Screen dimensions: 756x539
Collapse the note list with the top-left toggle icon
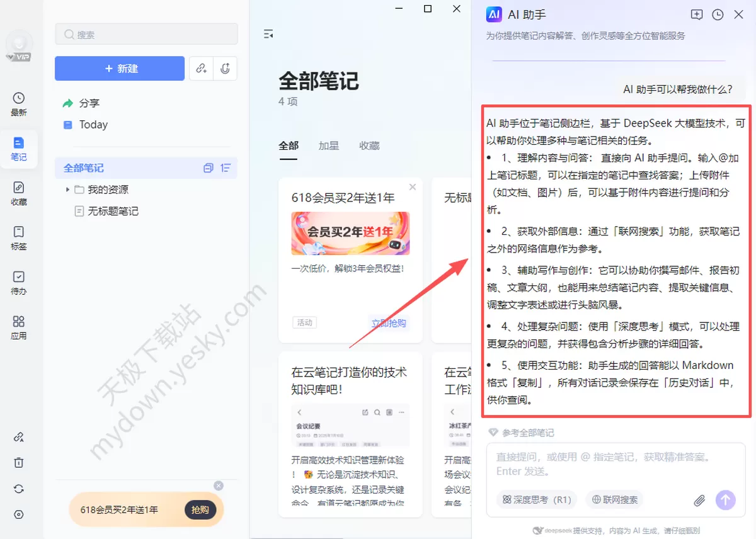click(x=268, y=34)
